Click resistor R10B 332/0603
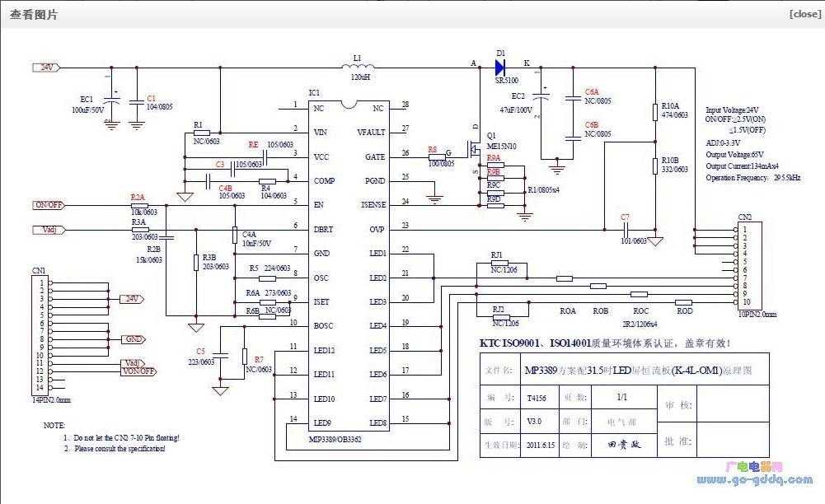The image size is (825, 504). (x=657, y=165)
